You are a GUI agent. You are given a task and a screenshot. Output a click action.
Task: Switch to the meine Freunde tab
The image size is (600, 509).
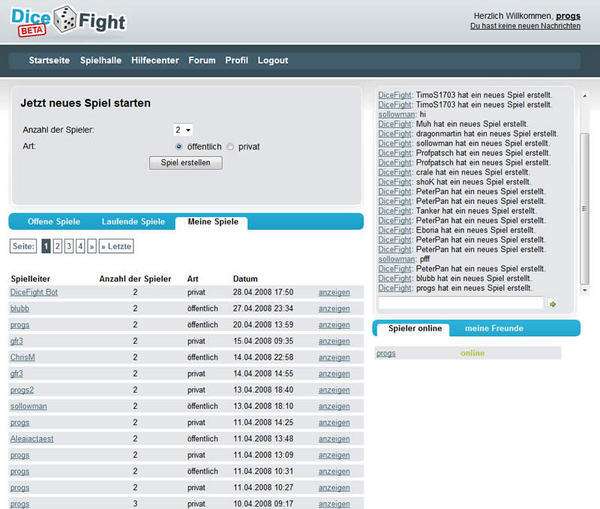tap(494, 328)
